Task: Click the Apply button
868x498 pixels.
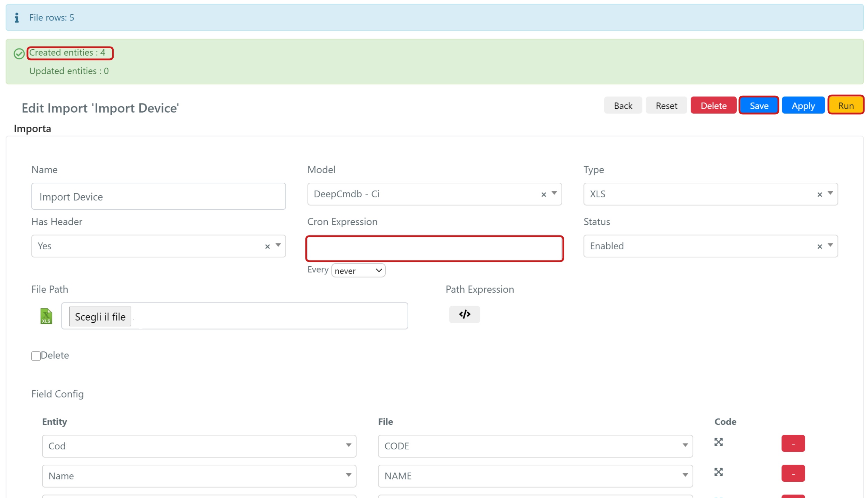Action: (x=803, y=105)
